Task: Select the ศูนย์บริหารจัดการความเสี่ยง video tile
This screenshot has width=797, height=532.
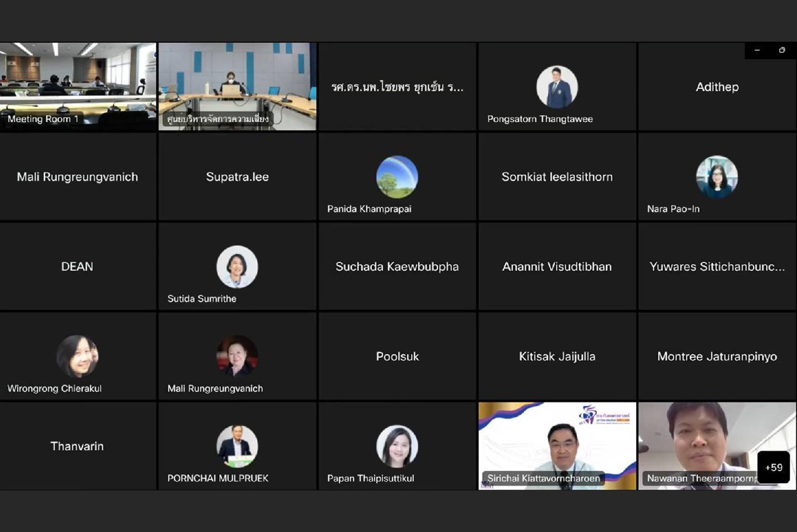Action: (x=237, y=86)
